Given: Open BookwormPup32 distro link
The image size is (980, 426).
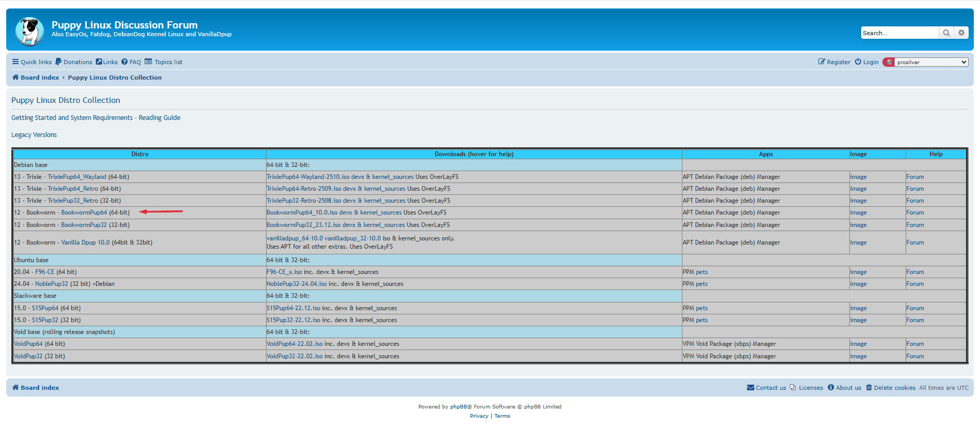Looking at the screenshot, I should (84, 225).
